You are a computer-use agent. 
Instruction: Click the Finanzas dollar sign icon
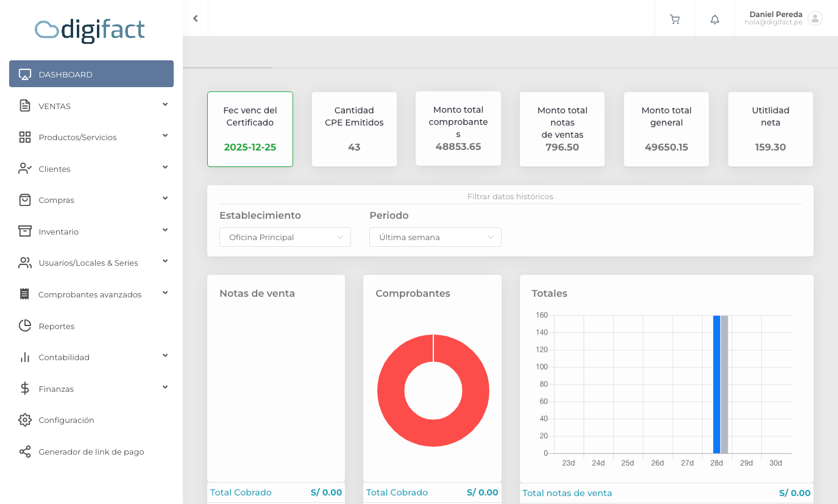25,389
